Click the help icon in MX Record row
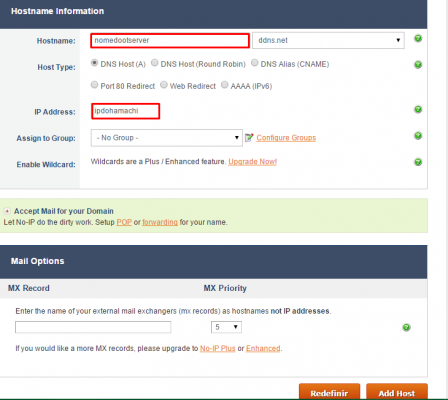 [406, 327]
